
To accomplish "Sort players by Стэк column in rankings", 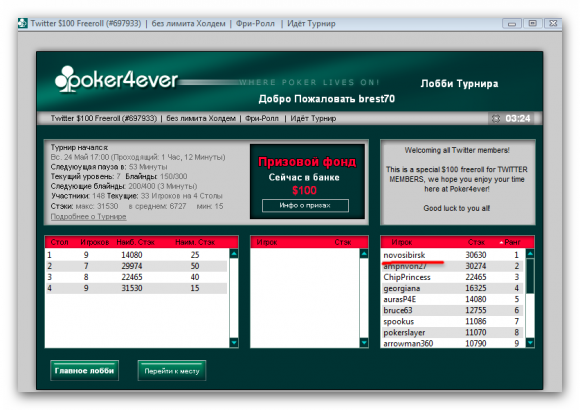I will coord(476,242).
